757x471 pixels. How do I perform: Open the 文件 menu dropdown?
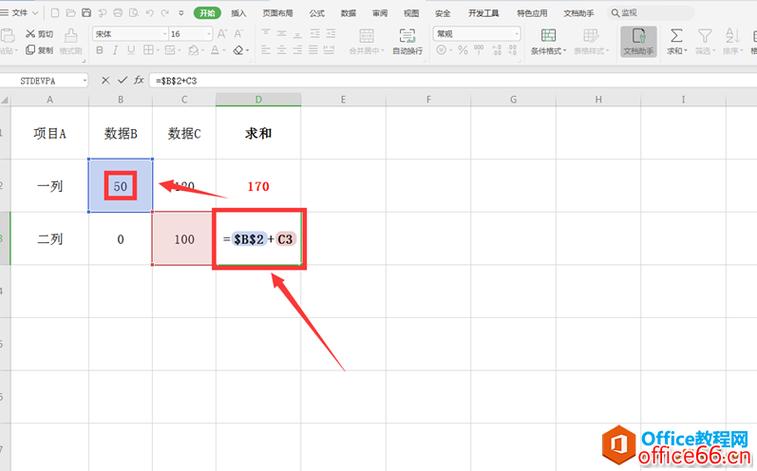20,13
